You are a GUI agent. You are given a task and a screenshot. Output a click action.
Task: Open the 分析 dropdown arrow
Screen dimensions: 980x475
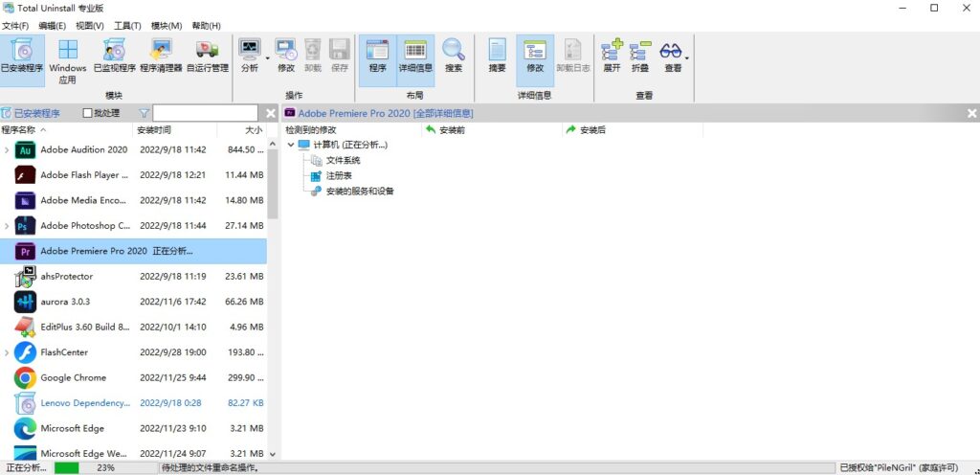coord(268,58)
